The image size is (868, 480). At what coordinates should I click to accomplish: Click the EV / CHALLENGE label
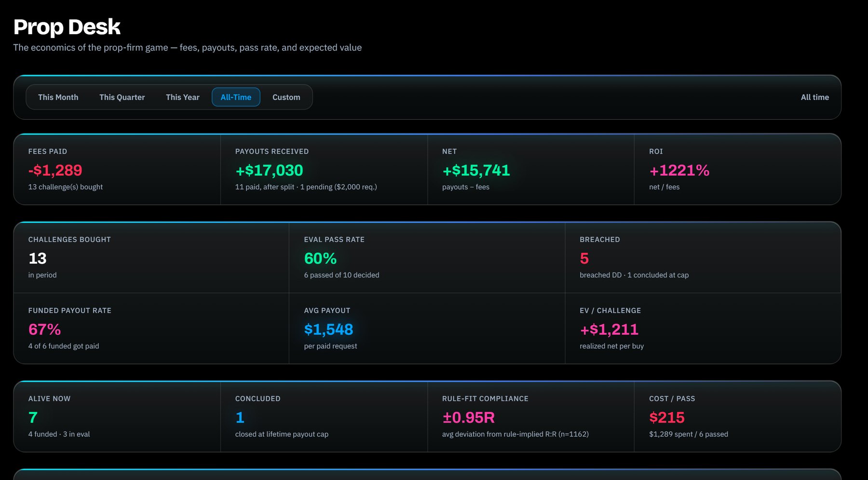[610, 311]
